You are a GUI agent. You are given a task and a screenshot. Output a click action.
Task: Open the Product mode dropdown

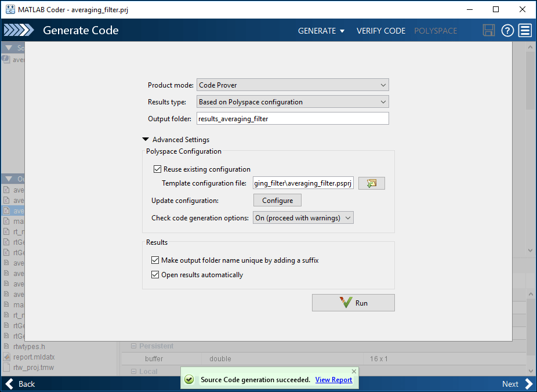[293, 85]
